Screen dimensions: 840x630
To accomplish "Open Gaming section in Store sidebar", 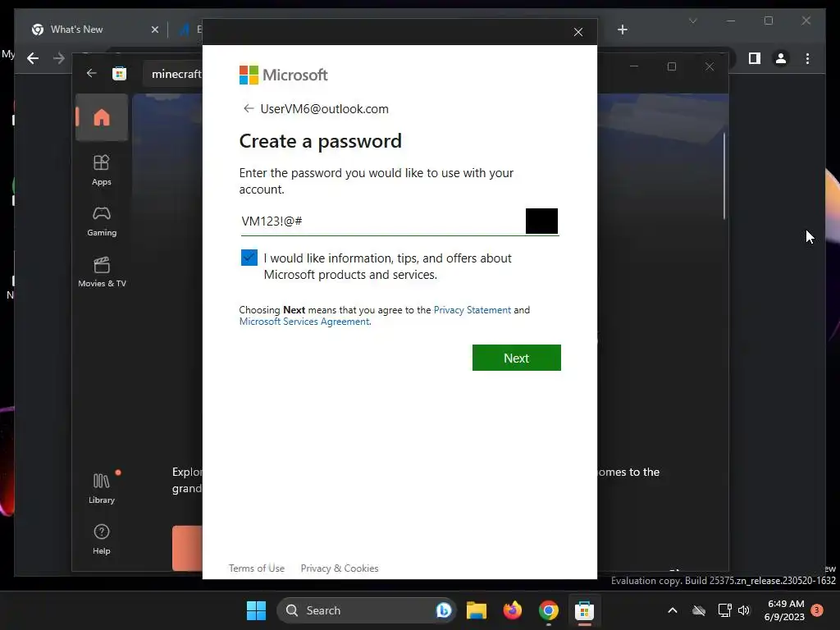I will [x=102, y=221].
